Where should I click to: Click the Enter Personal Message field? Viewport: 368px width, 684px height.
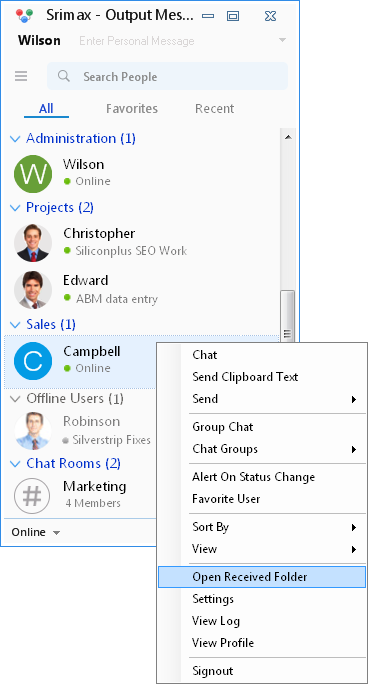coord(136,41)
